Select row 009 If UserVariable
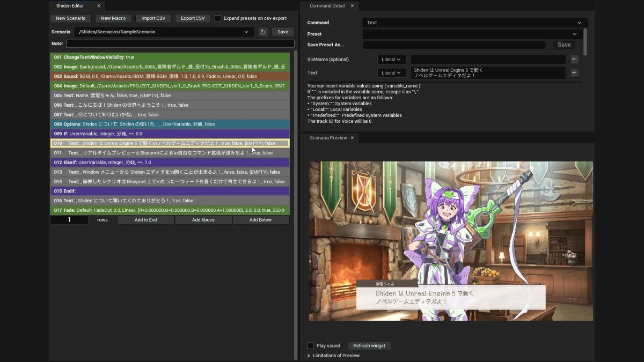 pyautogui.click(x=170, y=134)
